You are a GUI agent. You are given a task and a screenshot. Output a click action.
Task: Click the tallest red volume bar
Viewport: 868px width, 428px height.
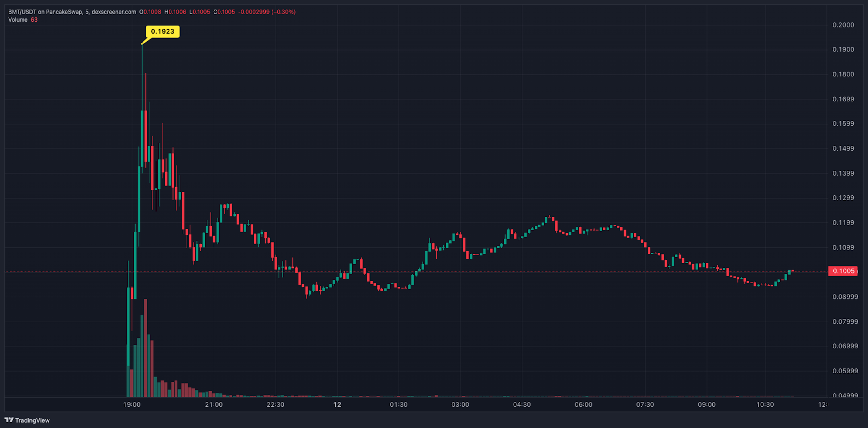pyautogui.click(x=145, y=347)
